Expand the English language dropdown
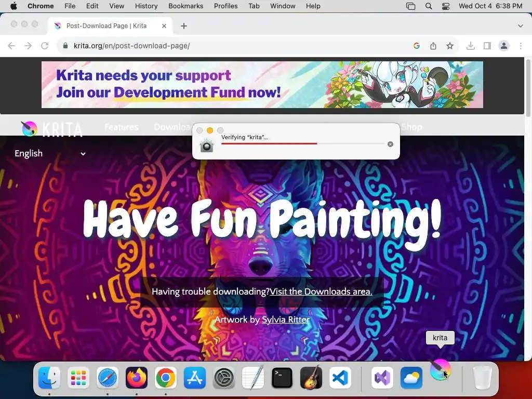Screen dimensions: 532x399 click(50, 154)
